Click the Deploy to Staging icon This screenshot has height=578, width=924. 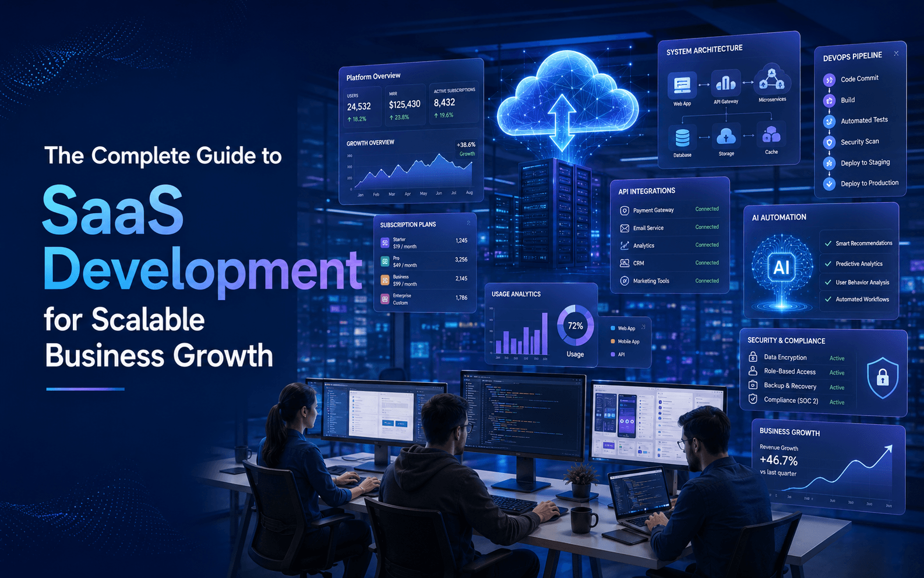click(x=829, y=164)
